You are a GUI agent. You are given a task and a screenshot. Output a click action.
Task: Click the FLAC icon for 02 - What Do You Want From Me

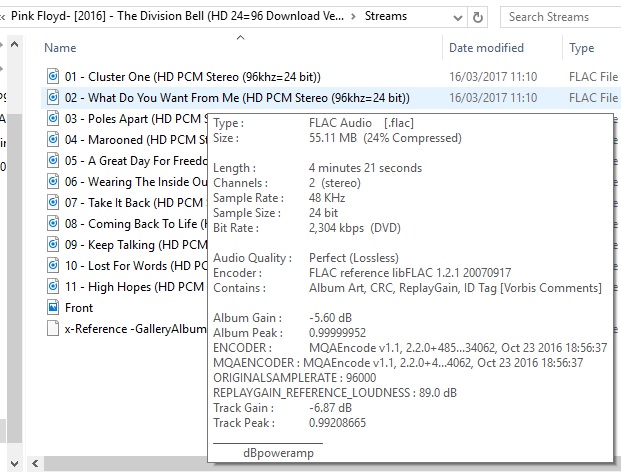(53, 97)
